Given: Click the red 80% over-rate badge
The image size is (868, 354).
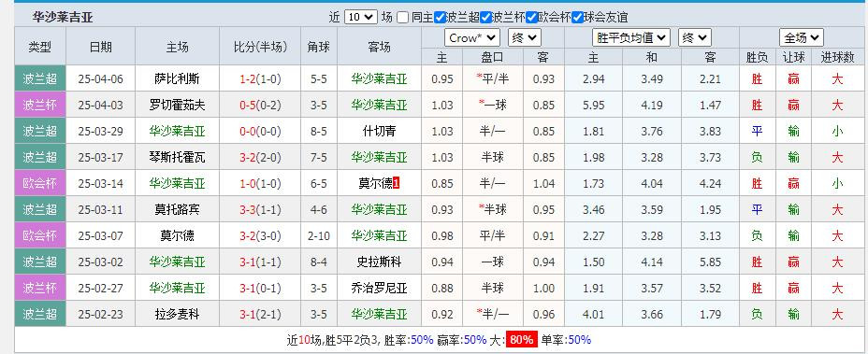Looking at the screenshot, I should (x=522, y=340).
